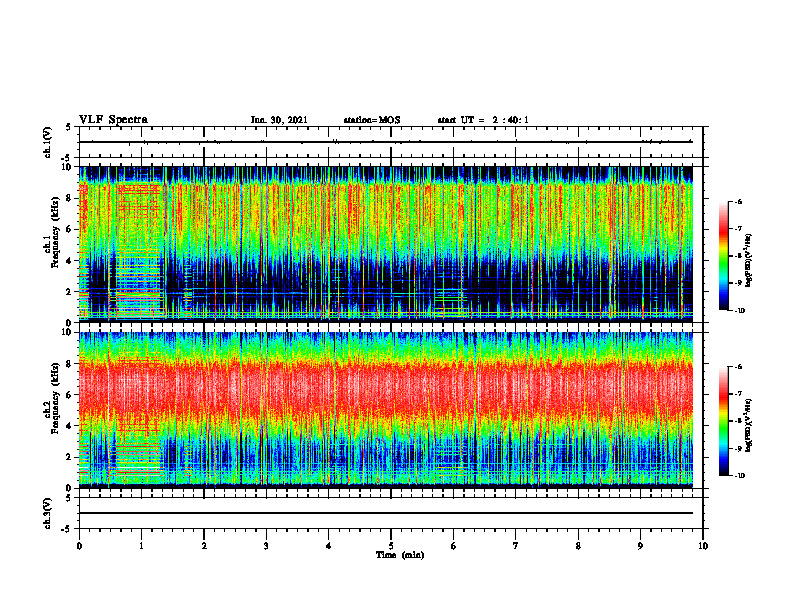Image resolution: width=792 pixels, height=612 pixels.
Task: Click the ch.3 voltage flat trace line
Action: [x=385, y=513]
